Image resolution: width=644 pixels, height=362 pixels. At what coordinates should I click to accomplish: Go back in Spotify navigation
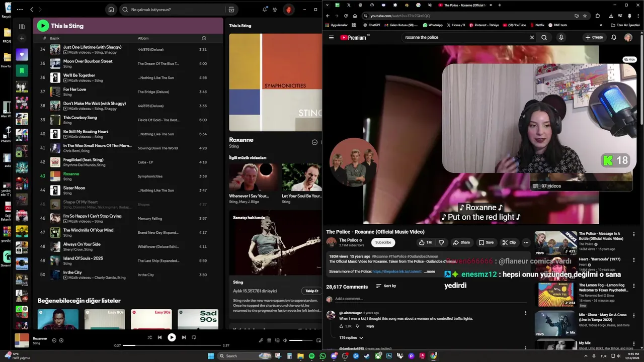32,10
